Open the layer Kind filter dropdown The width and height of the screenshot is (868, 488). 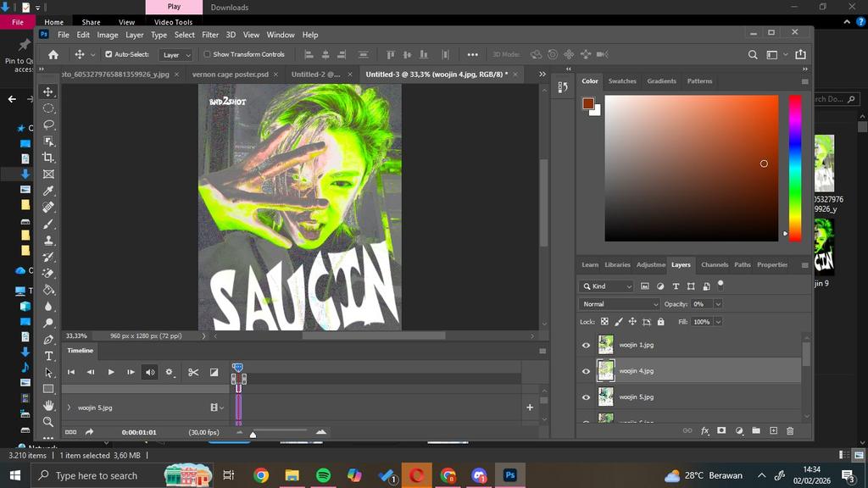pyautogui.click(x=606, y=286)
